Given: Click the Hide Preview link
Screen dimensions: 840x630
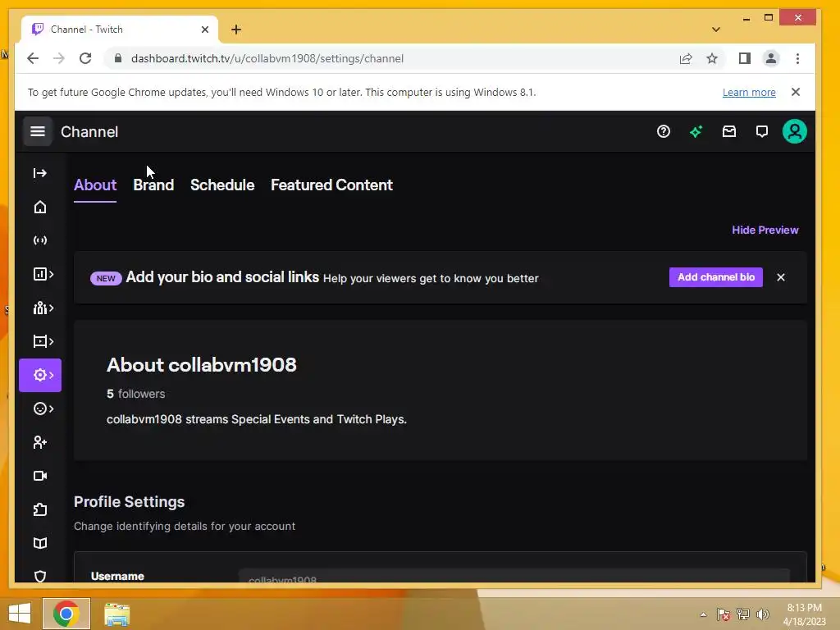Looking at the screenshot, I should click(x=765, y=230).
